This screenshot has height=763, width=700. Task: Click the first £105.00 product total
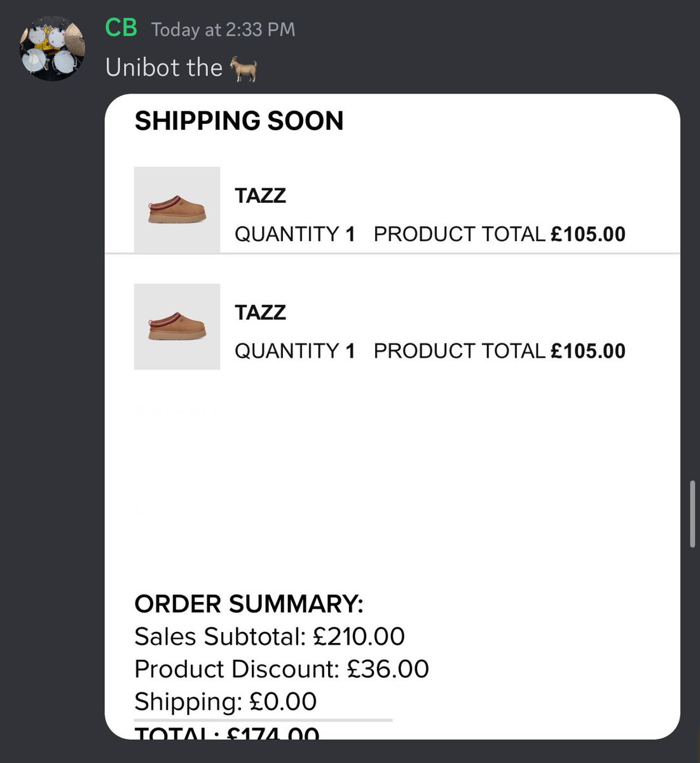[588, 234]
